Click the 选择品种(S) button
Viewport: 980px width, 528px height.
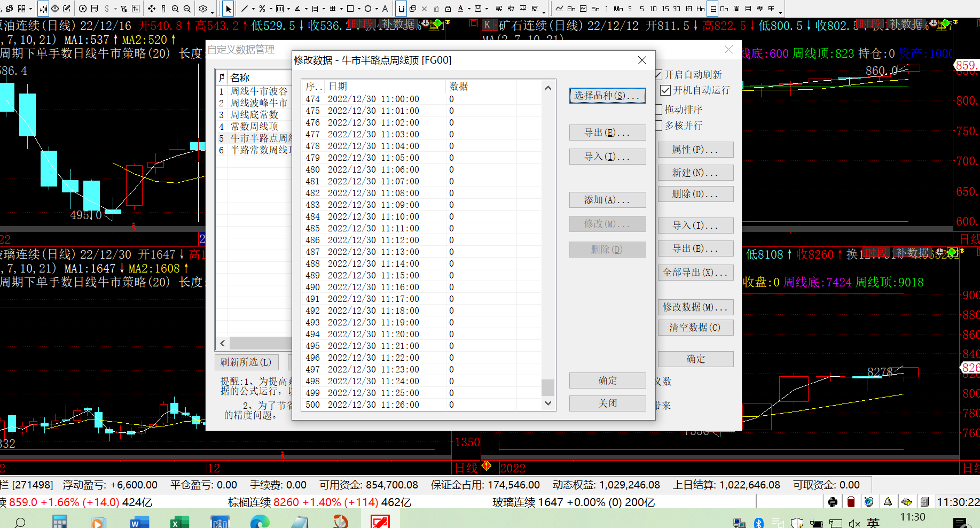[607, 96]
